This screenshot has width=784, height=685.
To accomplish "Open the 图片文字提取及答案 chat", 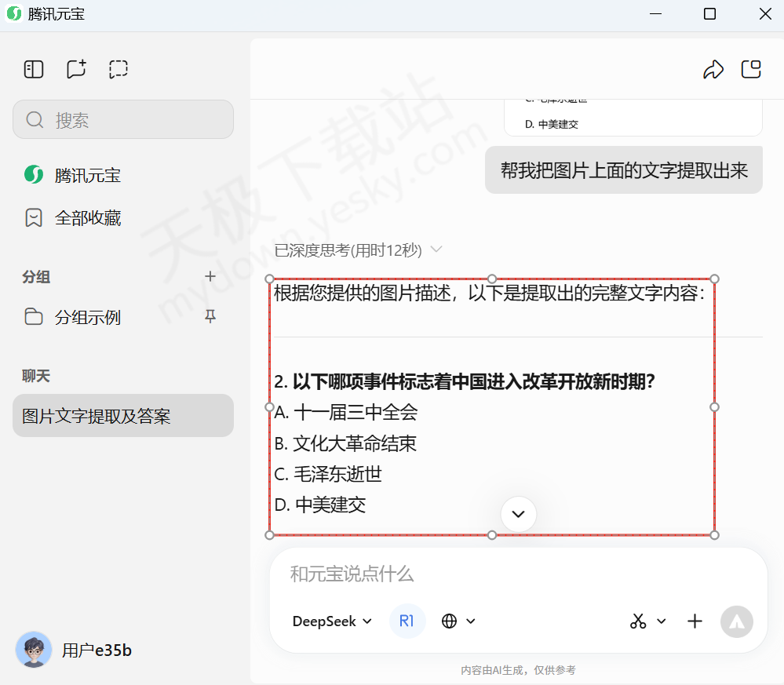I will (122, 416).
